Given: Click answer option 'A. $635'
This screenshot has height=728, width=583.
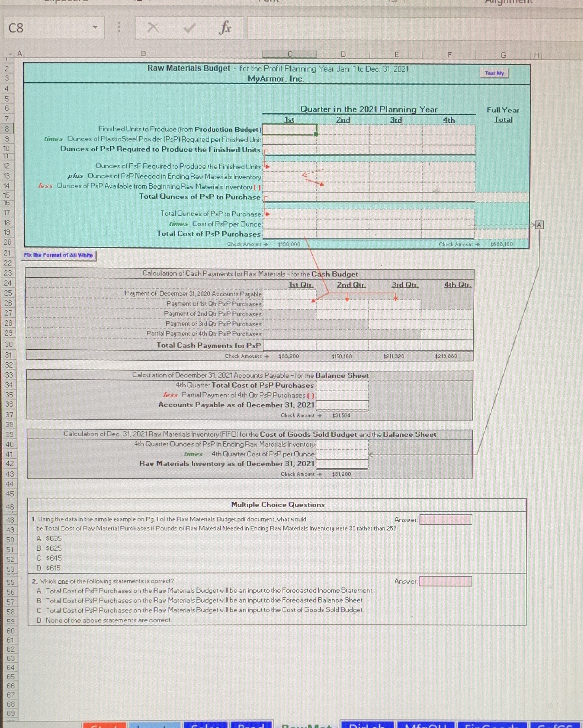Looking at the screenshot, I should tap(49, 538).
